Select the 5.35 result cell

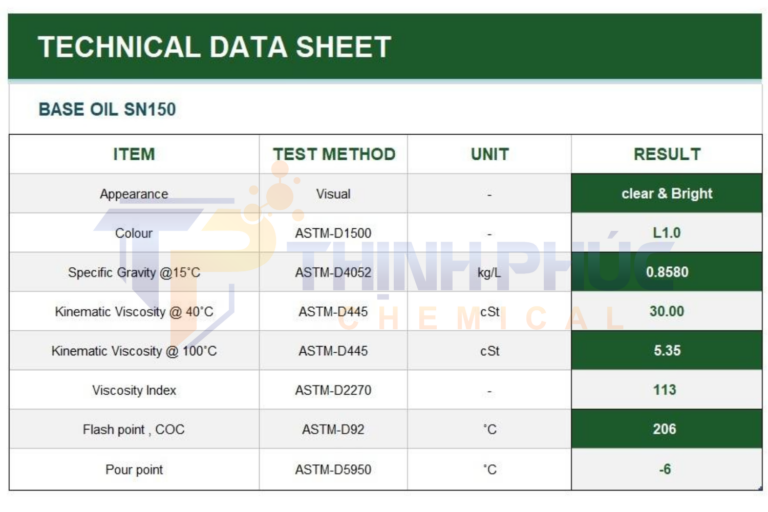pyautogui.click(x=667, y=351)
